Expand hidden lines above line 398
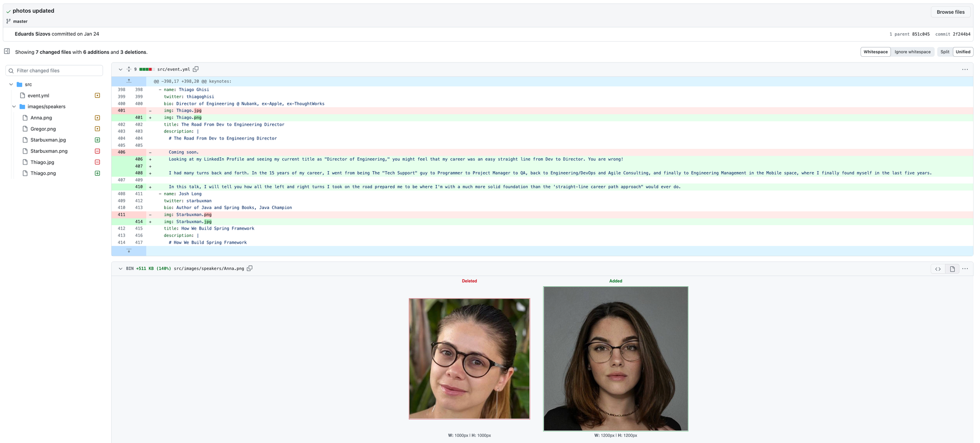 click(x=129, y=81)
